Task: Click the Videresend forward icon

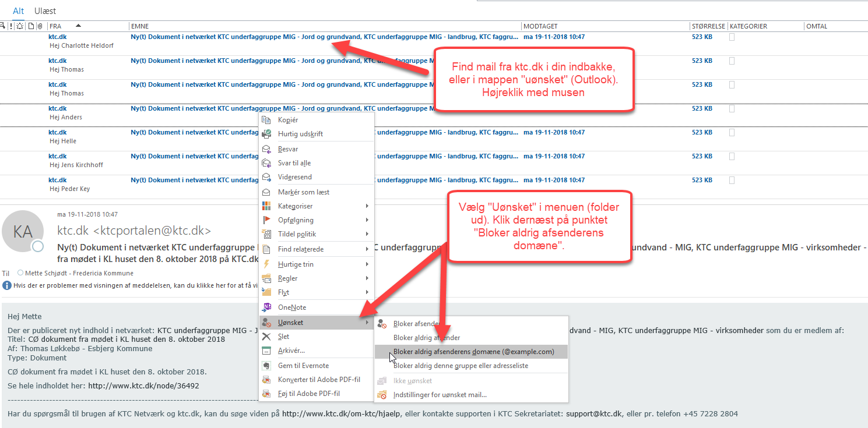Action: pyautogui.click(x=266, y=177)
